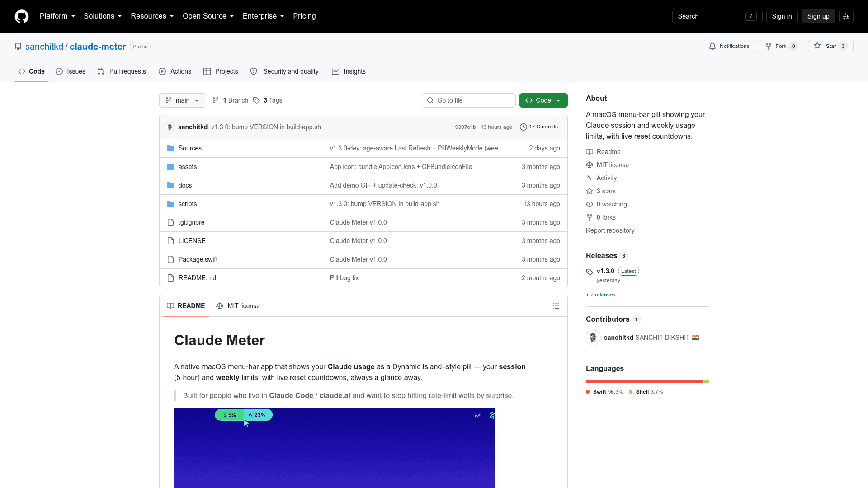Open the Package.swift file name

point(198,259)
